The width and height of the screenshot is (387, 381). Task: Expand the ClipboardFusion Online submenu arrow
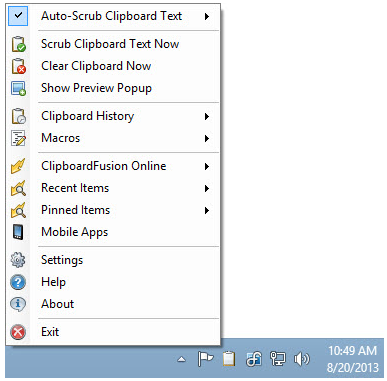[x=207, y=166]
